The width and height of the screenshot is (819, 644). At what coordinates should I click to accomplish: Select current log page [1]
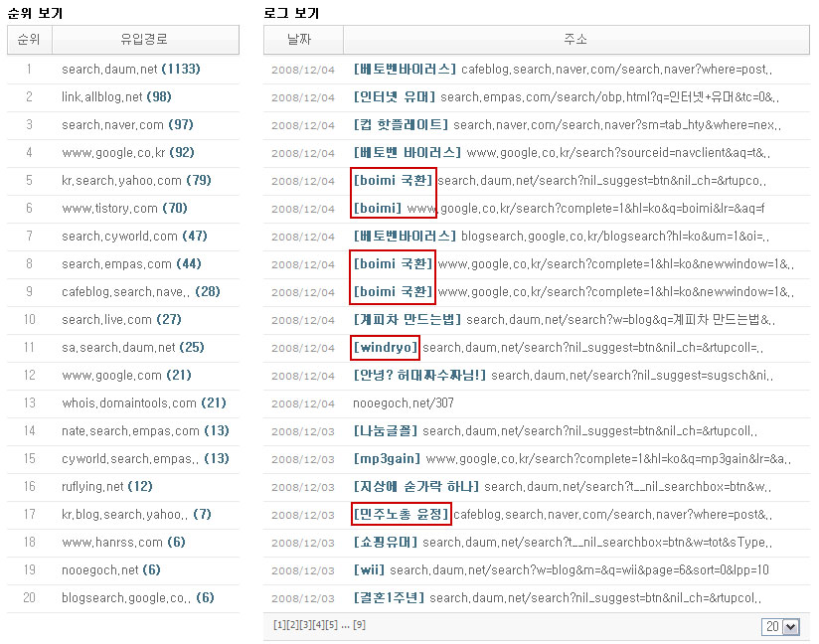coord(279,625)
